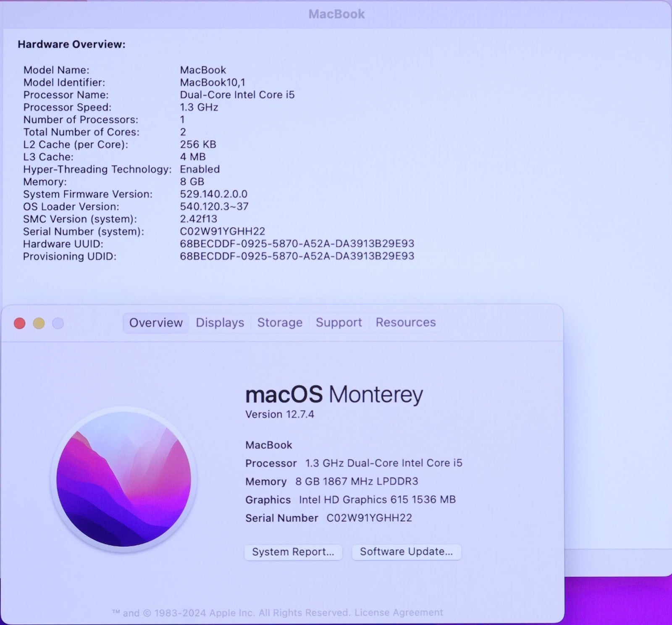Viewport: 672px width, 625px height.
Task: Select OS Loader Version 540.120.3~37
Action: [214, 207]
